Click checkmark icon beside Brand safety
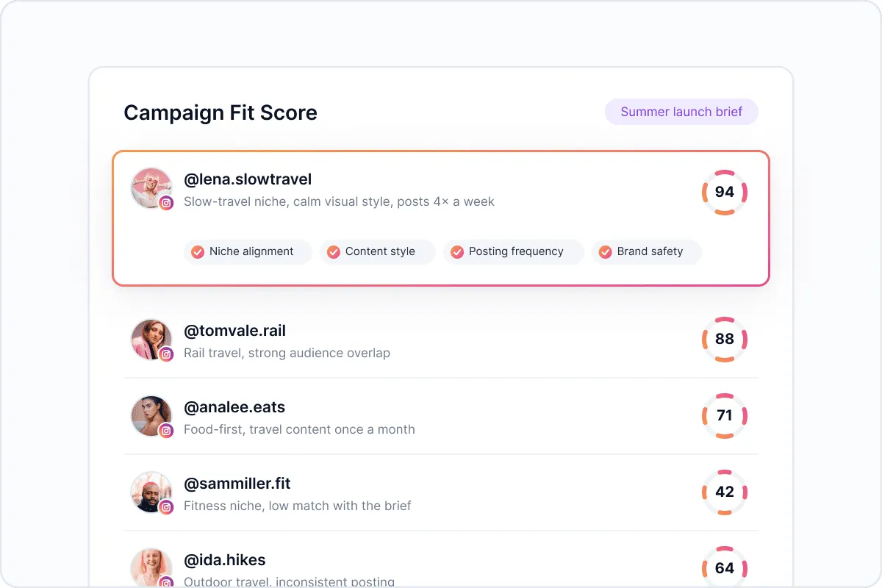This screenshot has height=588, width=882. (x=606, y=252)
